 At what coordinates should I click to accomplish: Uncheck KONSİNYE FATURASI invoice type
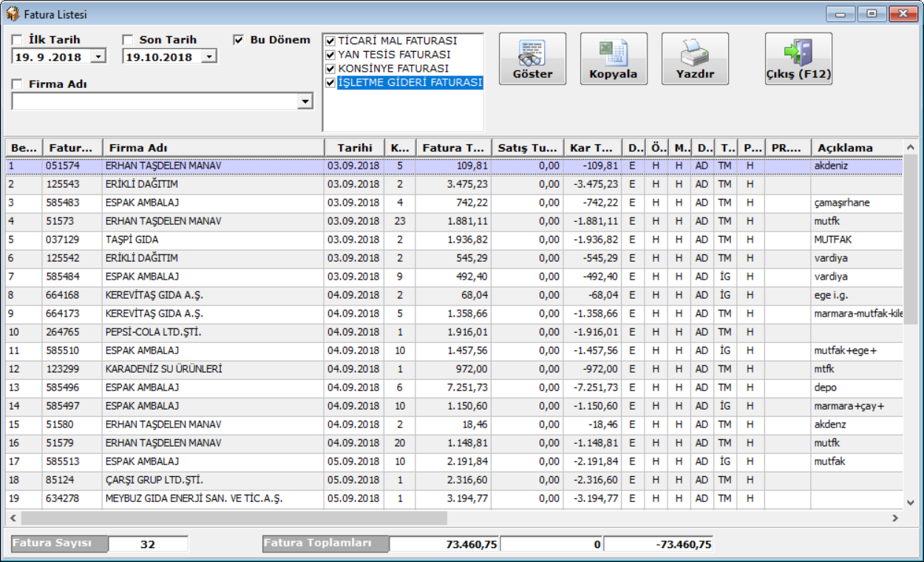pyautogui.click(x=330, y=69)
